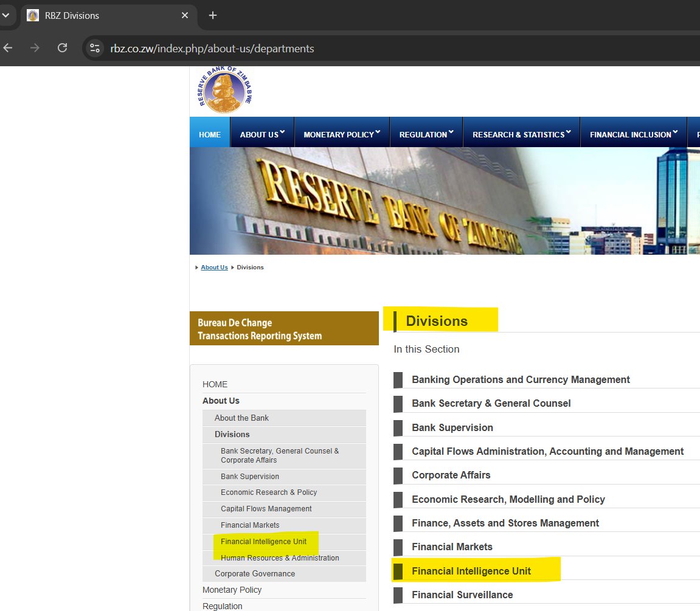Open Financial Intelligence Unit in Divisions list
This screenshot has height=611, width=700.
[x=471, y=571]
